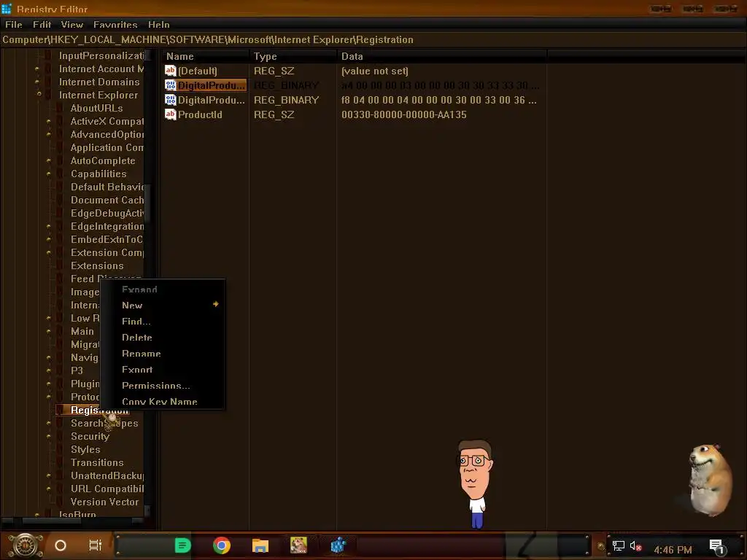Screen dimensions: 747x560
Task: Select the (Default) value name
Action: coord(198,71)
